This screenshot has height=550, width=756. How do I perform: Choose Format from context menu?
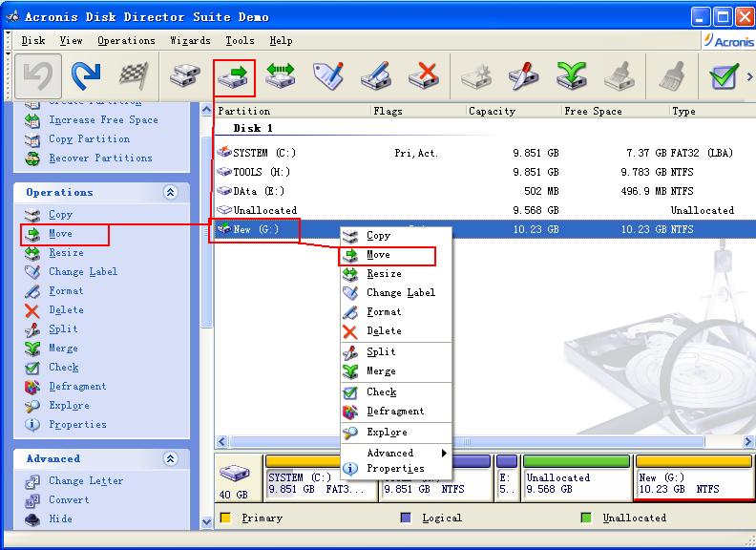point(396,311)
